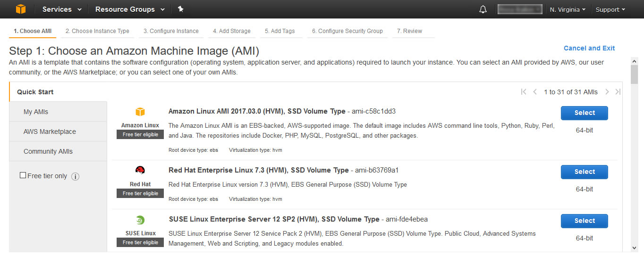The height and width of the screenshot is (264, 644).
Task: Click Amazon Linux Free tier eligible badge
Action: [x=140, y=135]
